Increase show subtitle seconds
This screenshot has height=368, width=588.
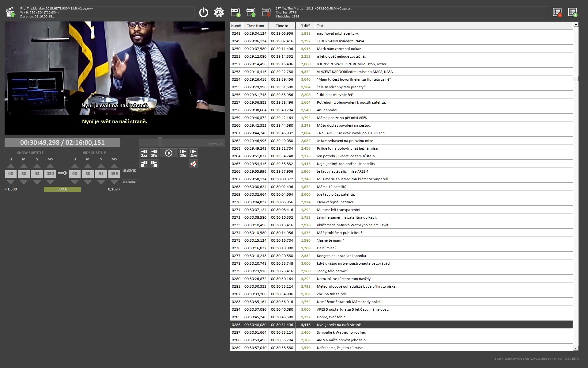point(37,166)
